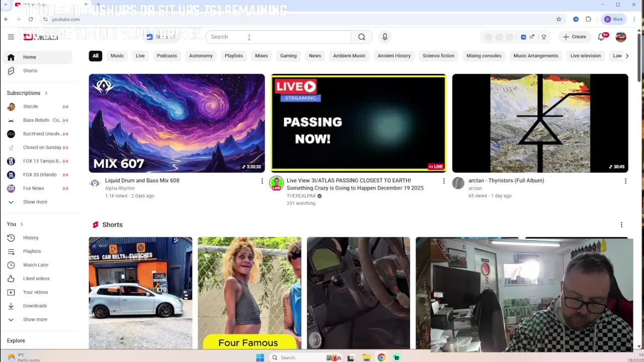Click Chrome icon in taskbar

(381, 357)
